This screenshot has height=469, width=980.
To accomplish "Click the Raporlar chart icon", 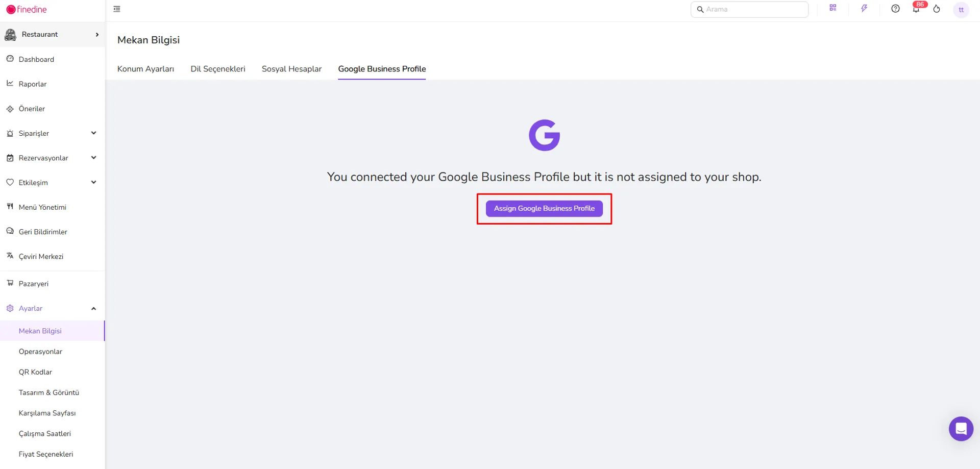I will coord(10,84).
